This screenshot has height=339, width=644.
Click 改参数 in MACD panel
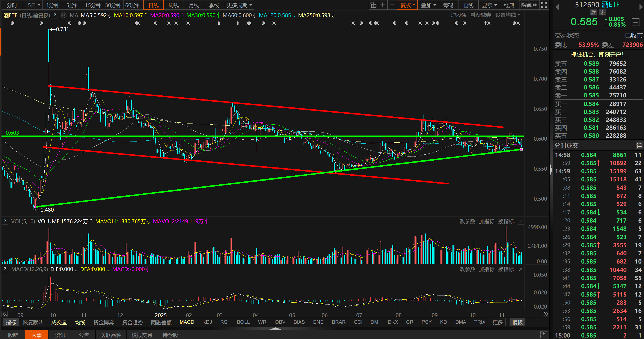(467, 269)
